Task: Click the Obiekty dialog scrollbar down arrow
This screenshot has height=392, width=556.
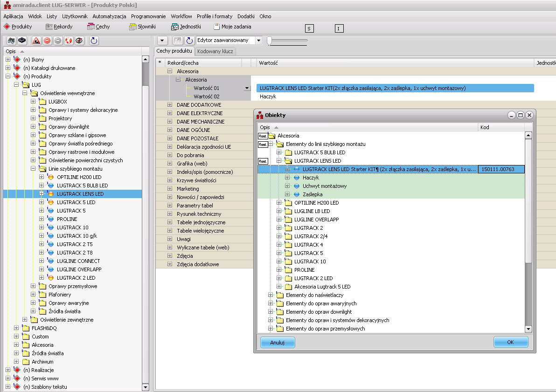Action: [528, 329]
